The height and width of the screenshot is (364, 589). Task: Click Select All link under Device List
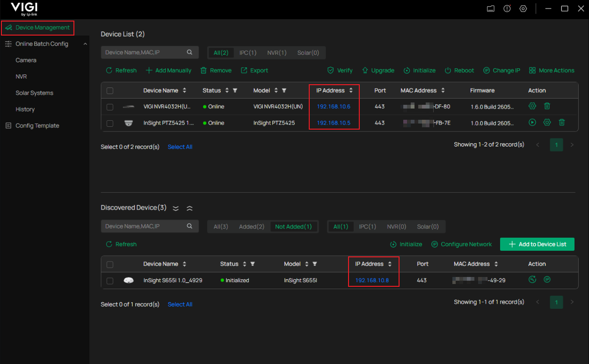(180, 147)
